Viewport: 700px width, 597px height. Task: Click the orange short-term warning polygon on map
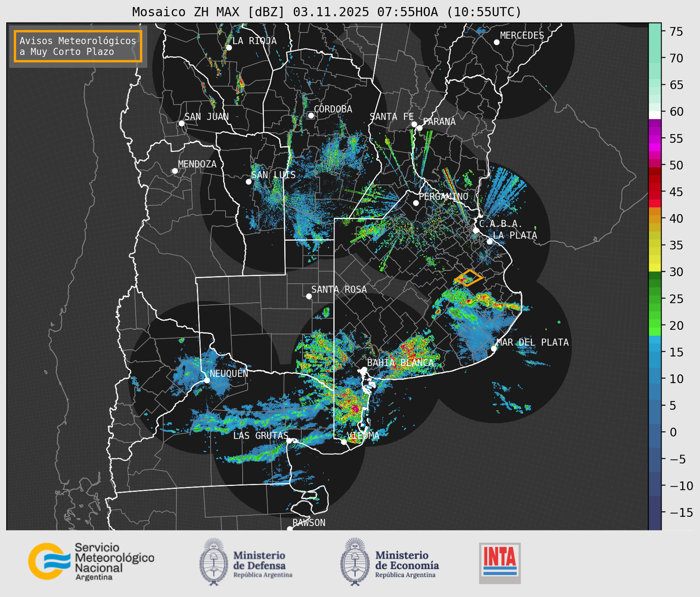(x=468, y=278)
